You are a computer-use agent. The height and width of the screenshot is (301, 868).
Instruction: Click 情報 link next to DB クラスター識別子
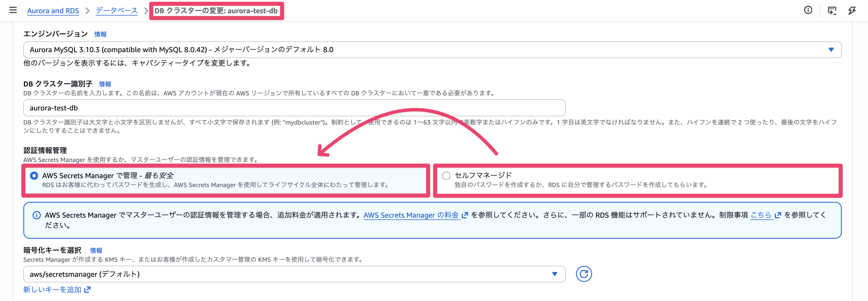[x=105, y=84]
